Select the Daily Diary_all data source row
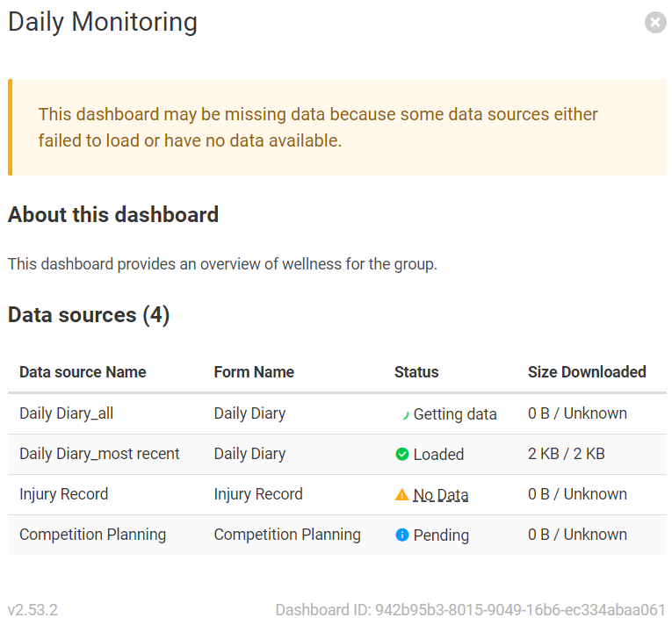This screenshot has height=625, width=672. click(336, 413)
